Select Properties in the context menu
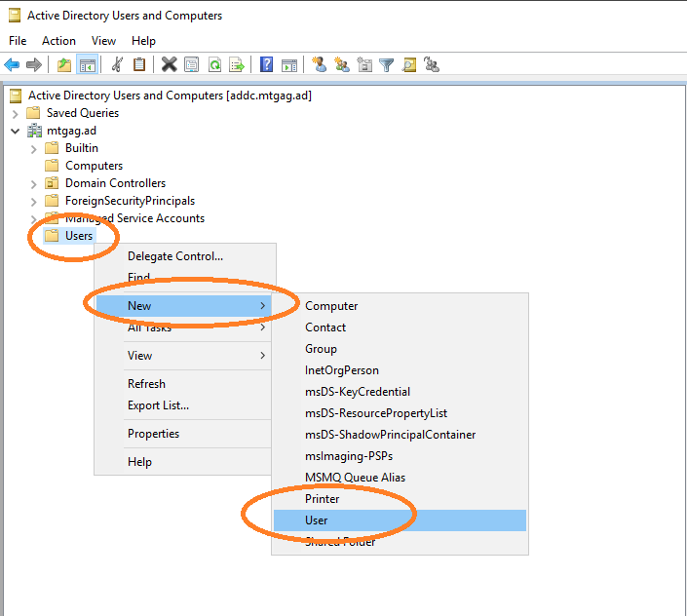The height and width of the screenshot is (616, 687). (153, 434)
